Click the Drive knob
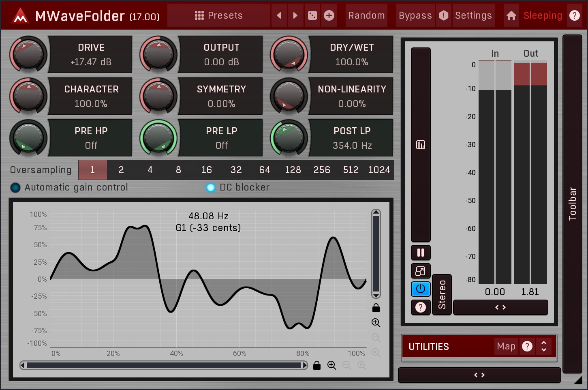 (28, 54)
